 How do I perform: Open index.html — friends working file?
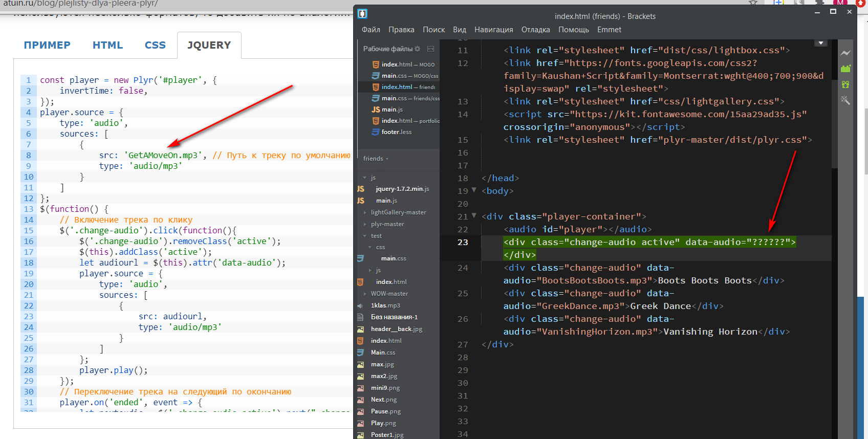coord(399,87)
